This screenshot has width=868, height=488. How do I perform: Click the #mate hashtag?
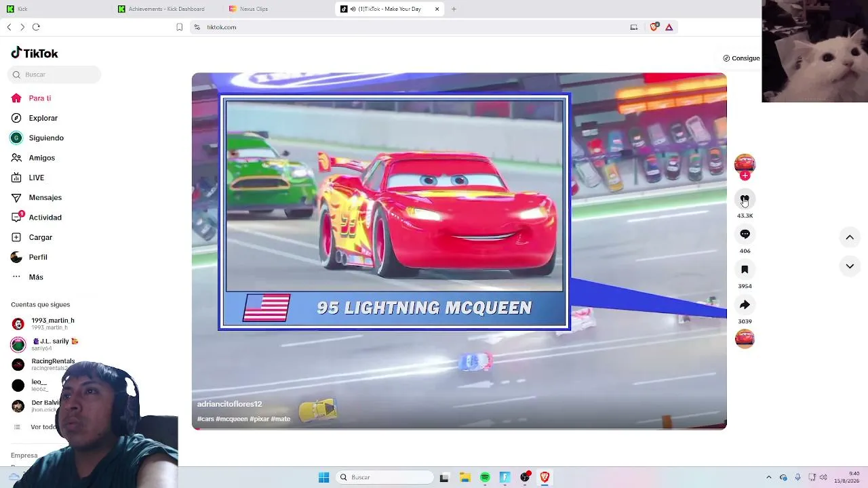click(x=281, y=419)
